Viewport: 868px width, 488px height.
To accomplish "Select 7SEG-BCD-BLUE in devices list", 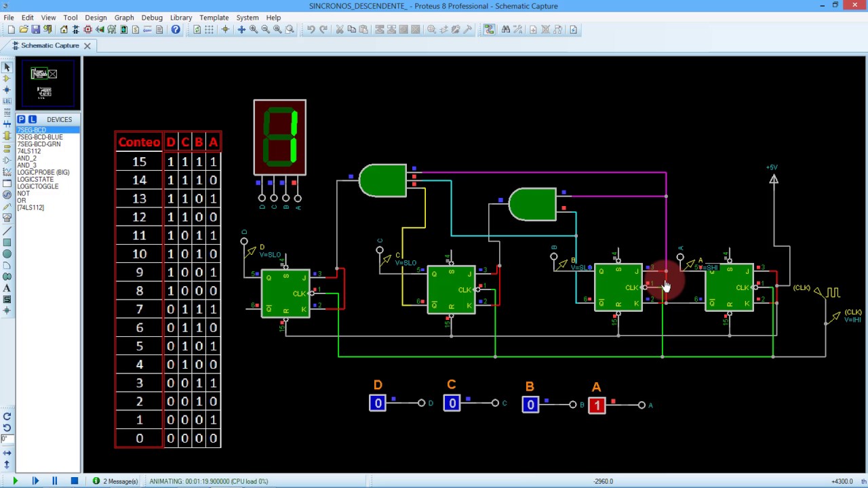I will [40, 137].
